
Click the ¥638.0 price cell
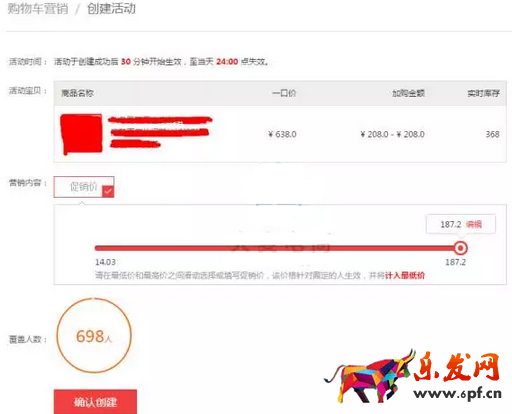click(x=282, y=134)
